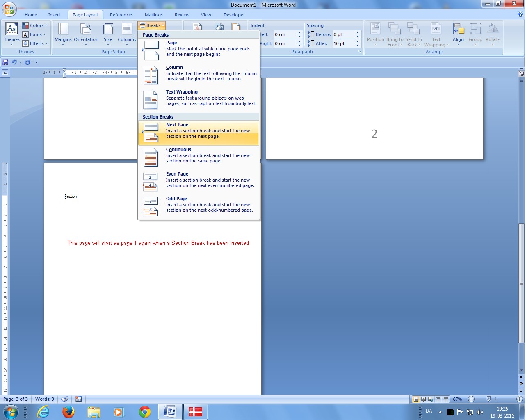The width and height of the screenshot is (525, 420).
Task: Switch to Web Layout view
Action: pyautogui.click(x=431, y=399)
